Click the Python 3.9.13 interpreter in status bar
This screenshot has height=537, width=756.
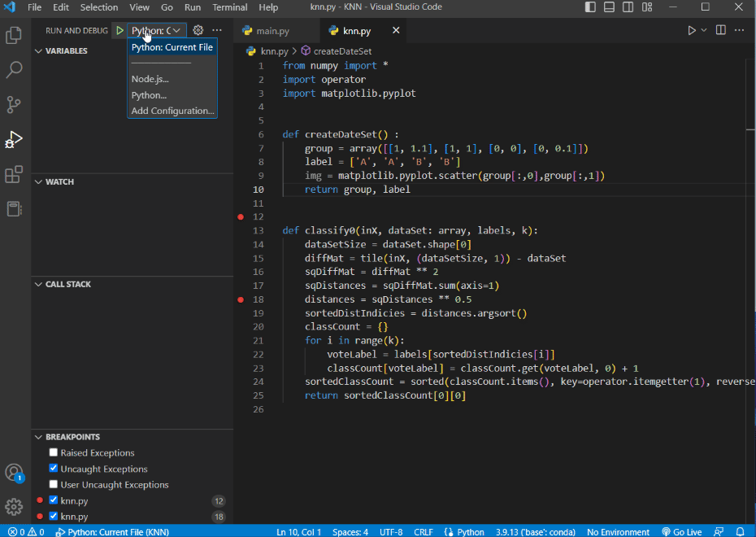pyautogui.click(x=534, y=531)
